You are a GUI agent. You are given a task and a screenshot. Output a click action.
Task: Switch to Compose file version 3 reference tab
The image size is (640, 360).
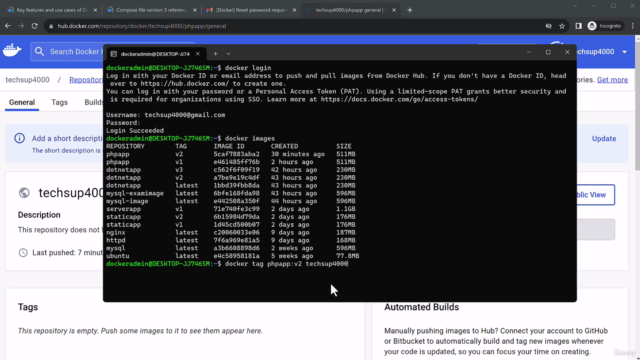(x=150, y=10)
